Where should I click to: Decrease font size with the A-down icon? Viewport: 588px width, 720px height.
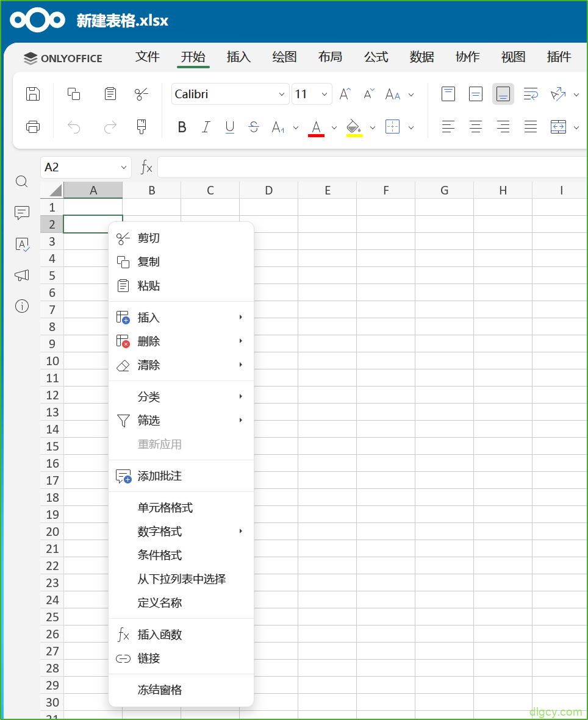(369, 94)
